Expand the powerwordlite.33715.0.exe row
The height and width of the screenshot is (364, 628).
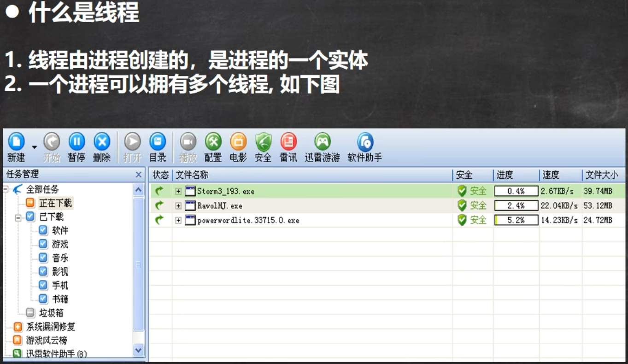coord(178,221)
